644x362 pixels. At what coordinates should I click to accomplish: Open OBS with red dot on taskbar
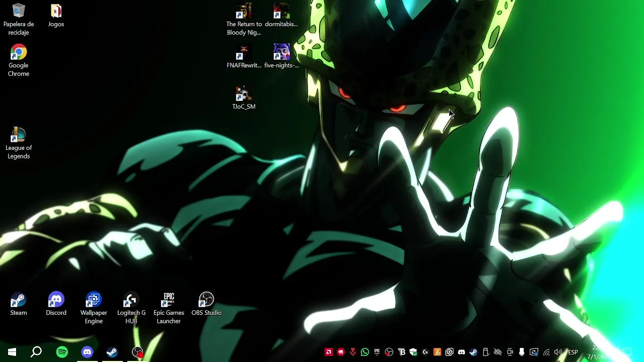pyautogui.click(x=137, y=352)
